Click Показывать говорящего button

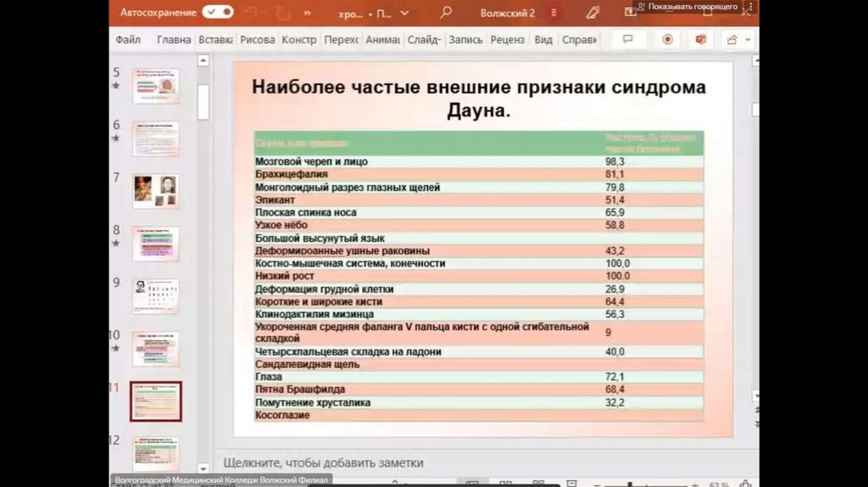point(687,7)
